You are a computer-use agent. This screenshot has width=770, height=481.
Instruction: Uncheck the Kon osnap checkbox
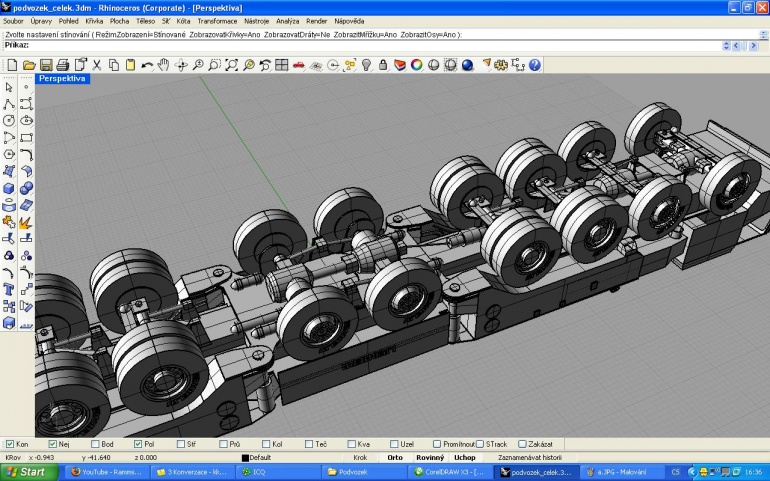(x=10, y=444)
